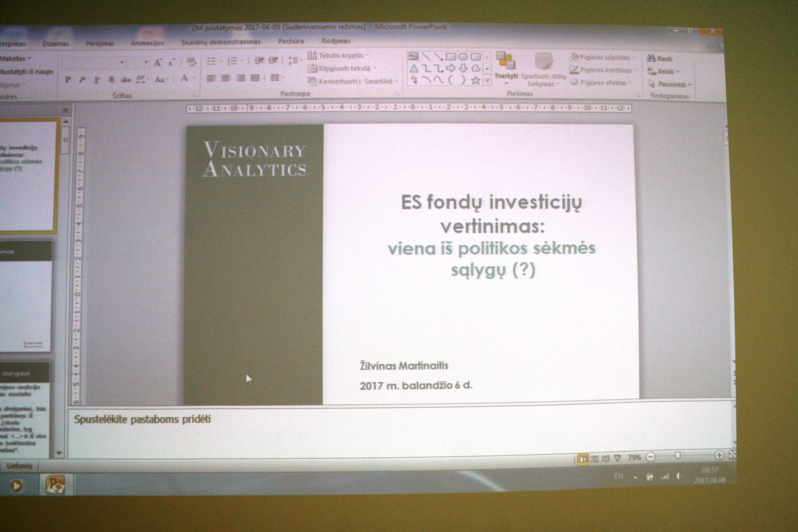Screen dimensions: 798x532
Task: Toggle italic text formatting
Action: coord(82,80)
